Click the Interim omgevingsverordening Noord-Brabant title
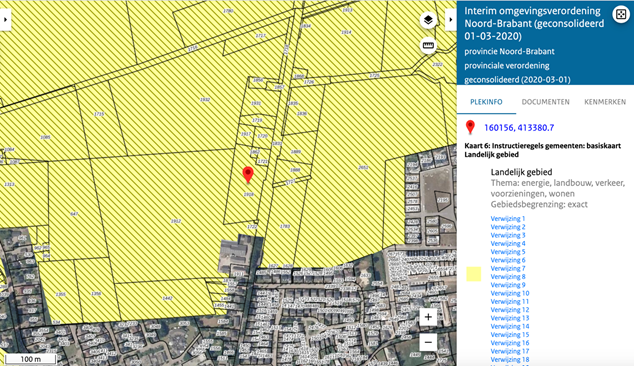The width and height of the screenshot is (634, 366). pos(534,23)
